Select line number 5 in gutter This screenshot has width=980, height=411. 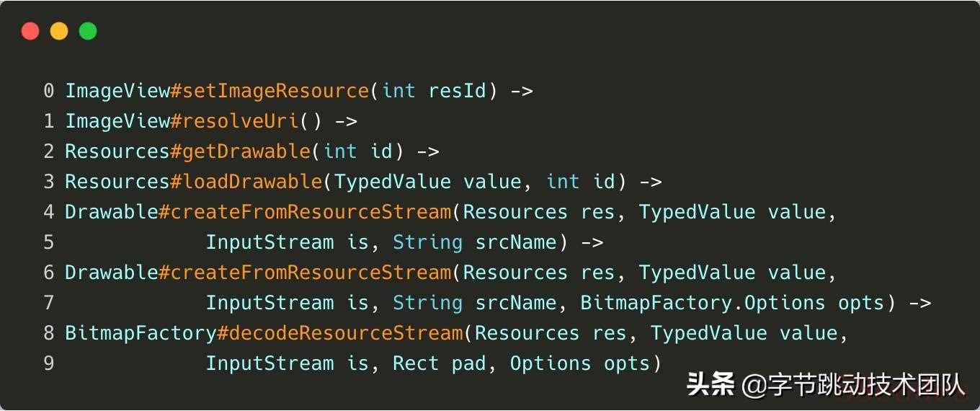48,242
